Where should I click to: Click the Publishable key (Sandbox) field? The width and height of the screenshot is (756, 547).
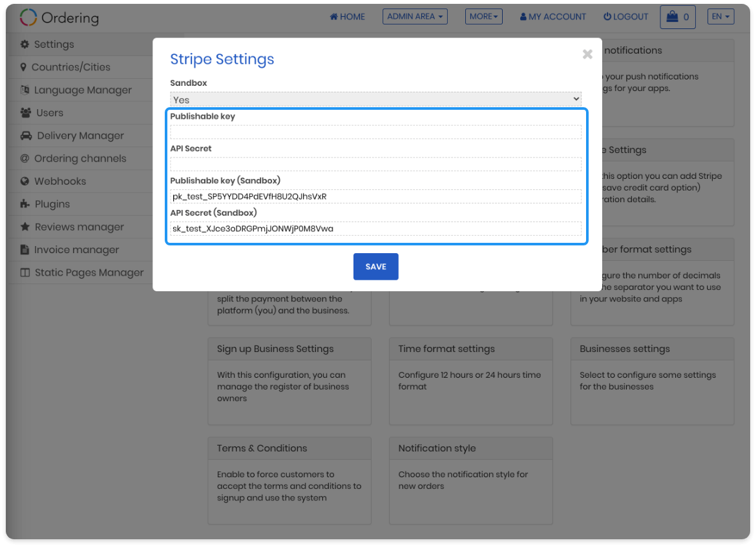[375, 196]
